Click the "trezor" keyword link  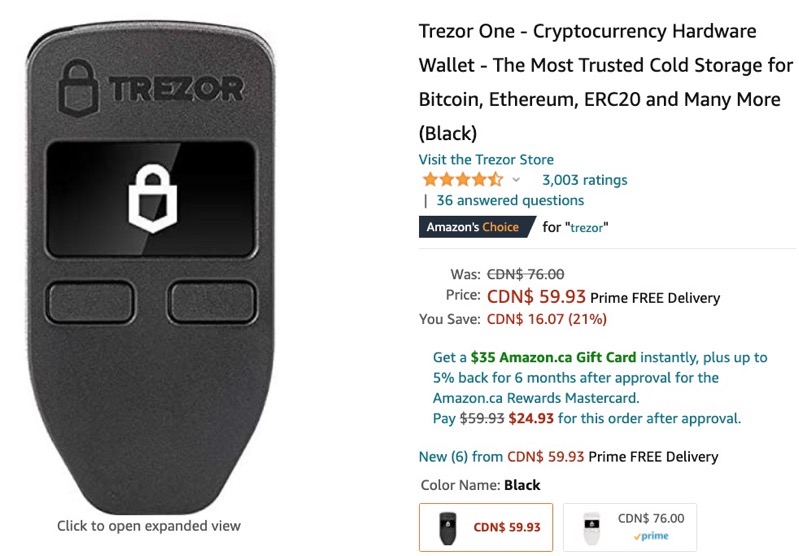coord(588,228)
